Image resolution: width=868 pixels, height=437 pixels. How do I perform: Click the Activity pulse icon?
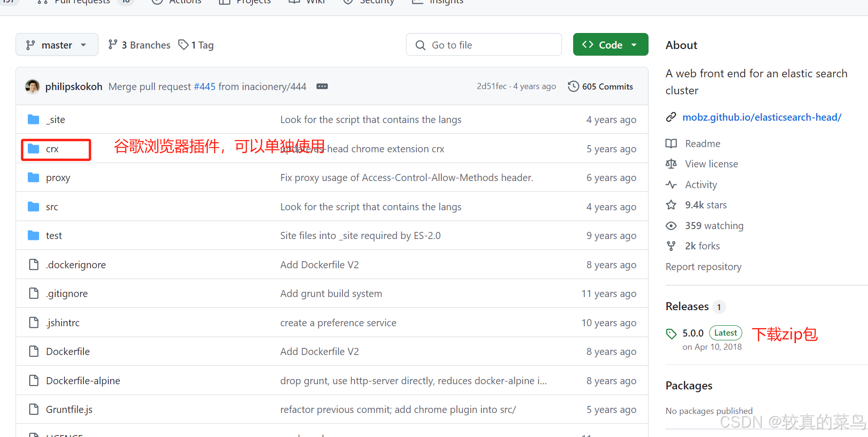pos(671,184)
